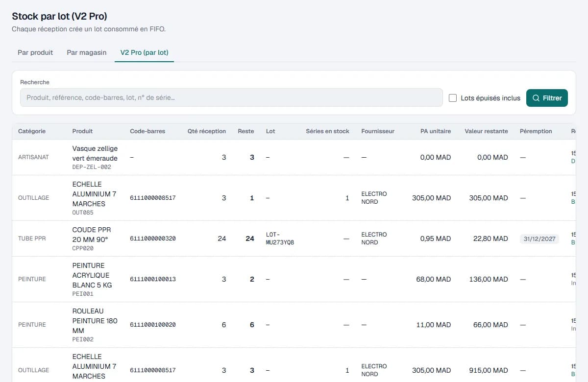This screenshot has width=588, height=382.
Task: Click the ARTISANAT category cell
Action: (x=33, y=157)
